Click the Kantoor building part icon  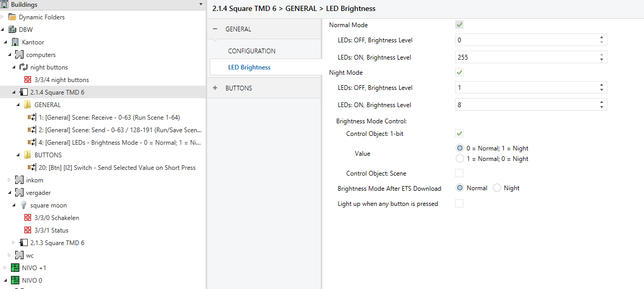[15, 42]
